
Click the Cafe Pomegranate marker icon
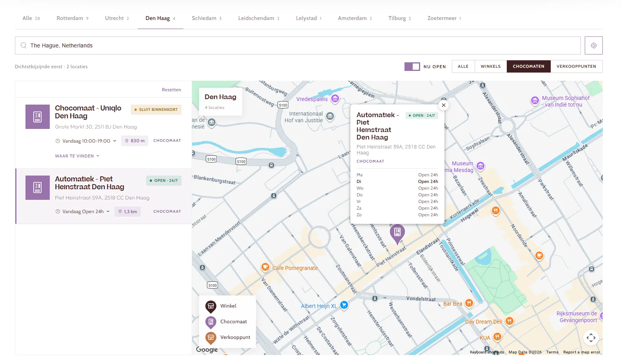pos(265,267)
